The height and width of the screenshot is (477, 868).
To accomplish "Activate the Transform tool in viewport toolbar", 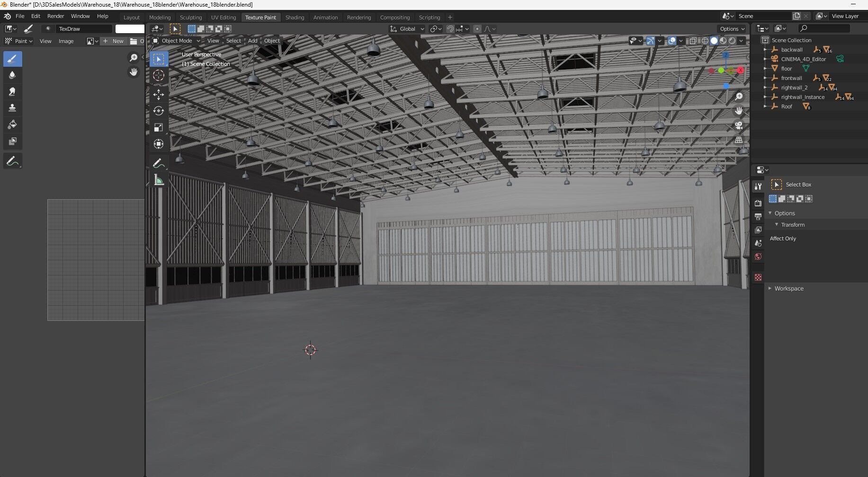I will [159, 144].
